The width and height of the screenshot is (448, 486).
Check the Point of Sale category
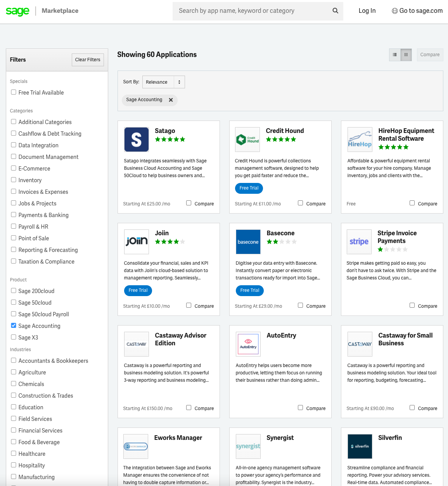pos(14,238)
